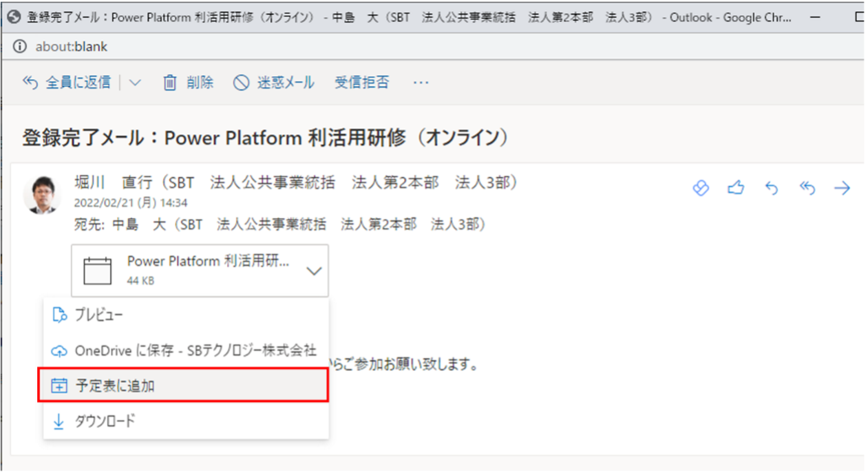Screen dimensions: 868x475
Task: Click the blocked circle icon beside 迷惑メール
Action: (x=241, y=83)
